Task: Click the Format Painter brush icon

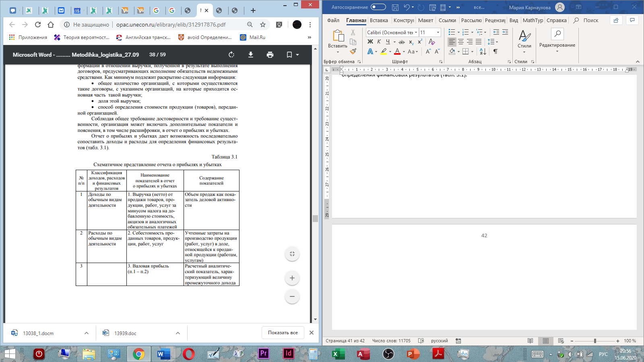Action: [x=353, y=51]
